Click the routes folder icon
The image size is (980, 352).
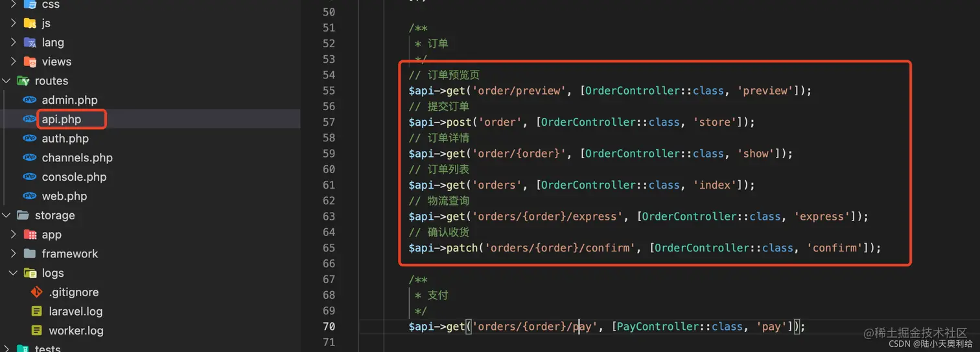(x=23, y=81)
